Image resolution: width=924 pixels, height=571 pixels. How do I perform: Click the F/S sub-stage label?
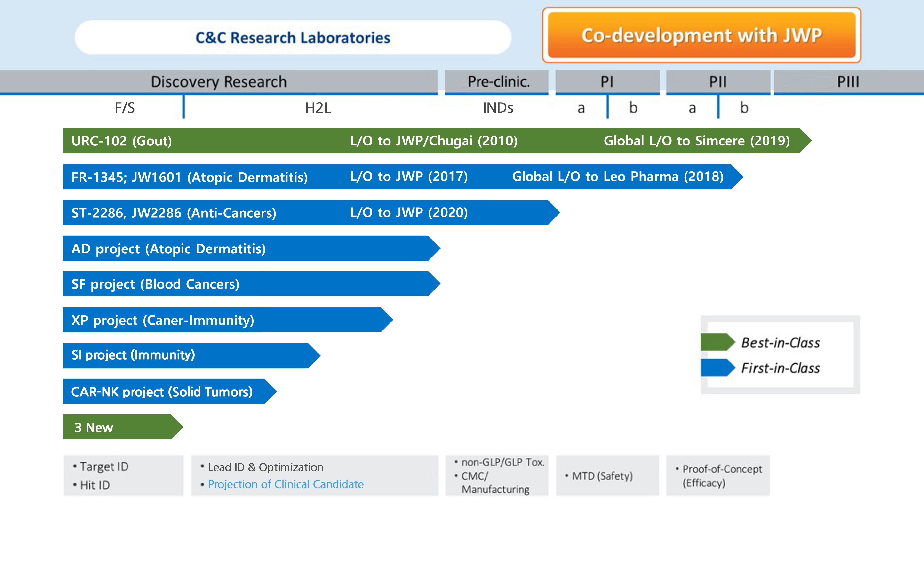tap(125, 108)
